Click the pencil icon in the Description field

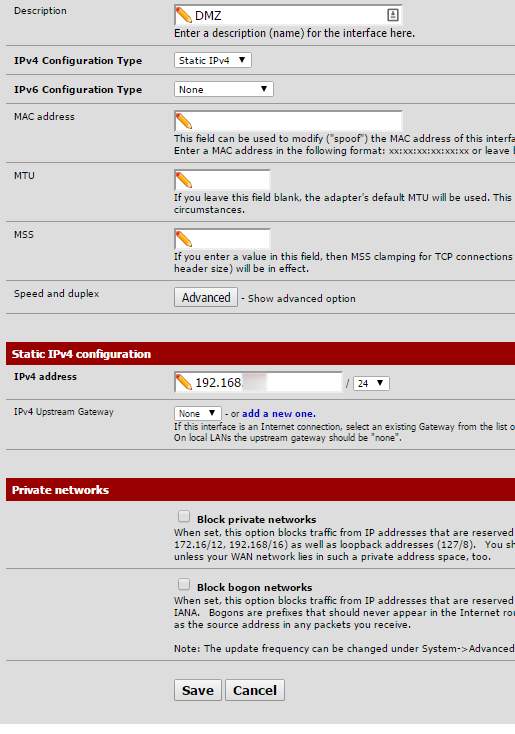point(184,15)
